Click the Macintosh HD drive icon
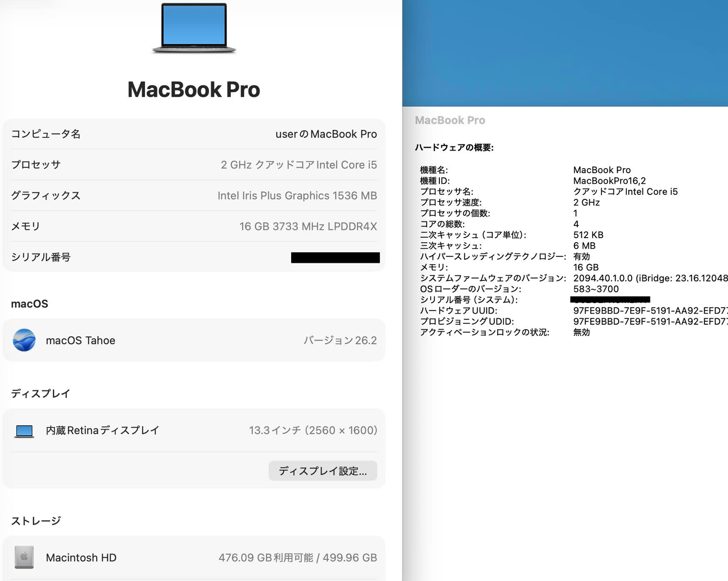The height and width of the screenshot is (581, 728). click(24, 557)
